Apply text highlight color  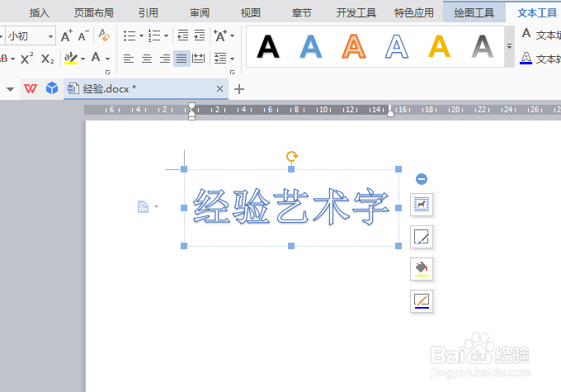(71, 58)
